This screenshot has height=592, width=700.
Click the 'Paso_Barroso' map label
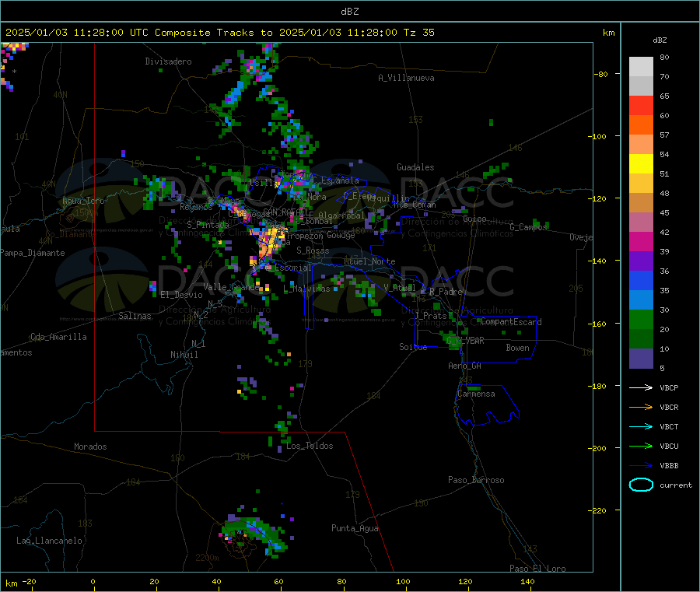click(x=476, y=480)
